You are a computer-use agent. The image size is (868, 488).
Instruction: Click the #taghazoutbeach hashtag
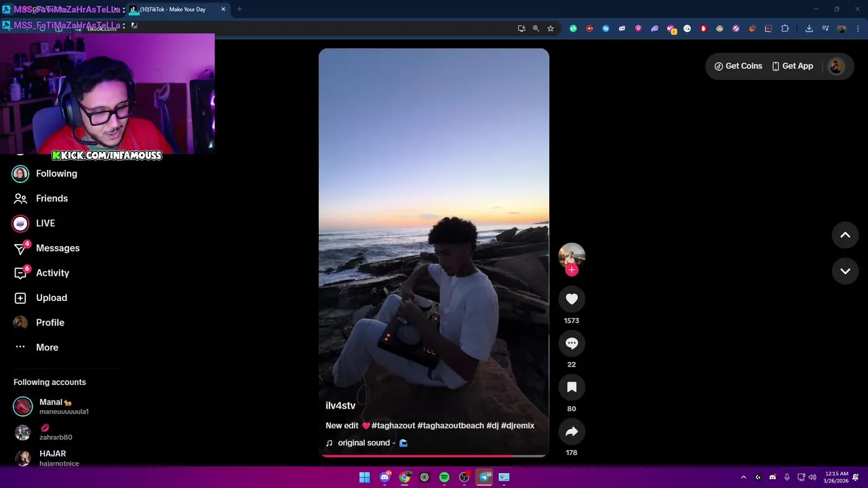[x=450, y=426]
